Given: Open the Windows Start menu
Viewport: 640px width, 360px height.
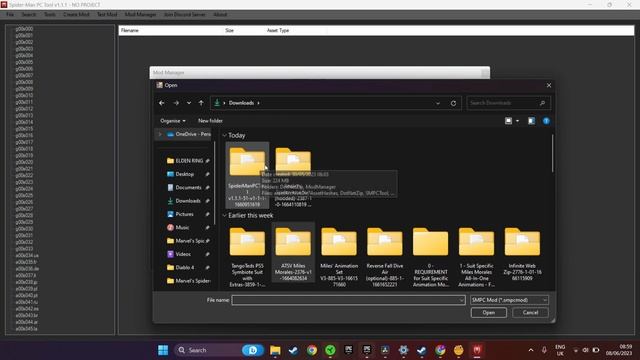Looking at the screenshot, I should (x=163, y=350).
